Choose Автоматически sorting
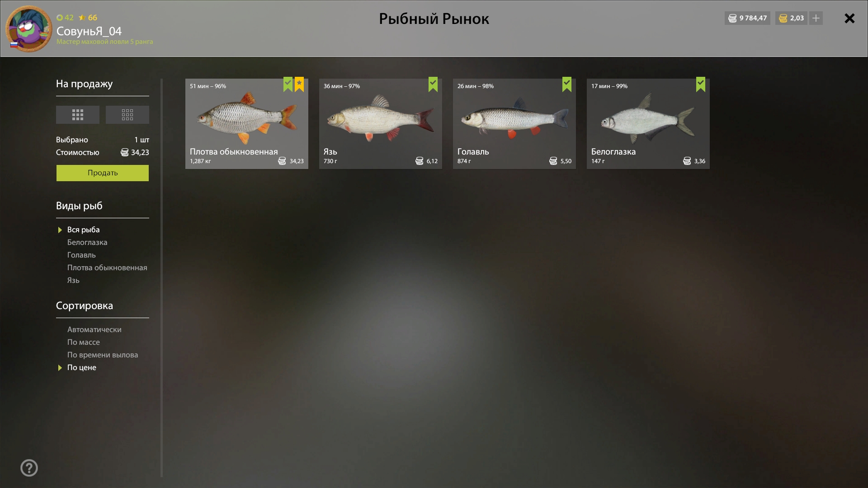The image size is (868, 488). tap(94, 329)
